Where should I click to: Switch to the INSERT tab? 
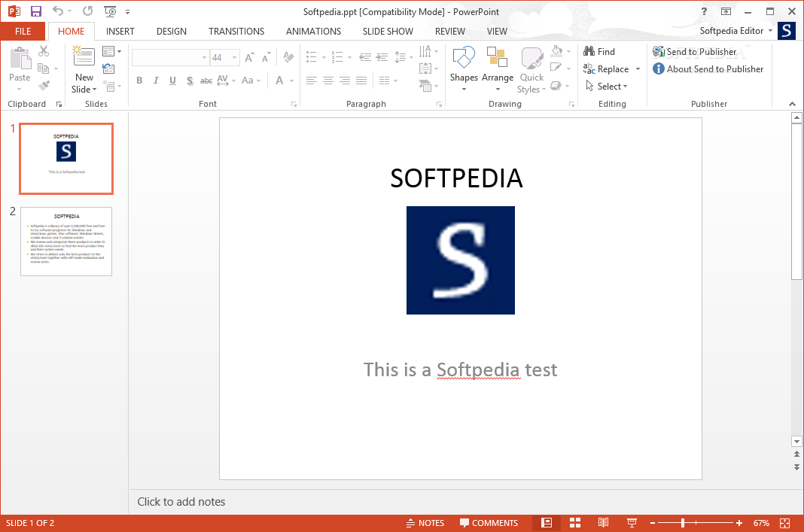120,32
